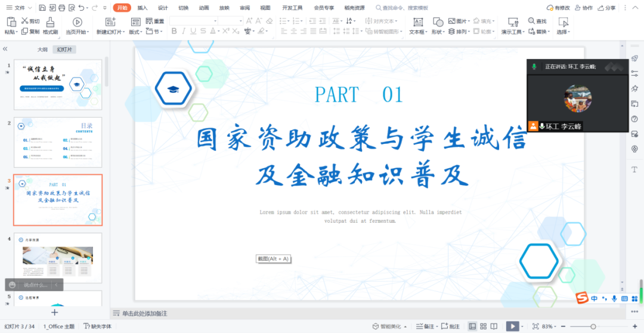Toggle the microphone in the speaker panel
The width and height of the screenshot is (644, 333).
[534, 66]
